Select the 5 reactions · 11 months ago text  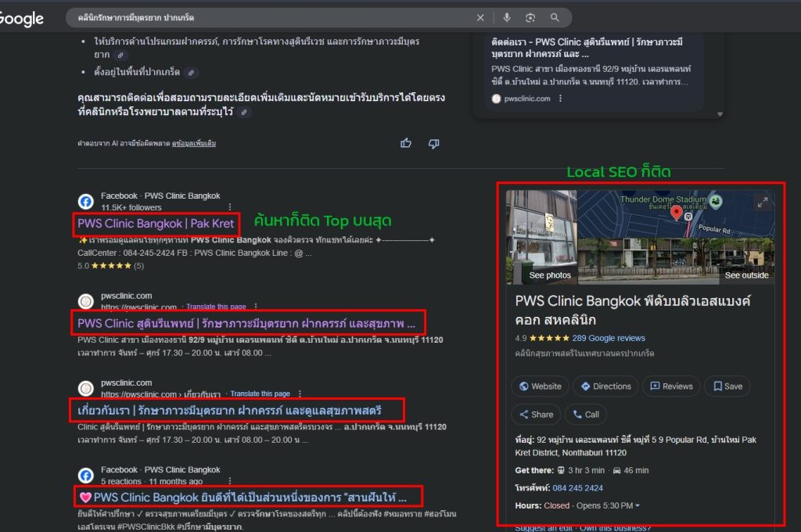coord(152,481)
